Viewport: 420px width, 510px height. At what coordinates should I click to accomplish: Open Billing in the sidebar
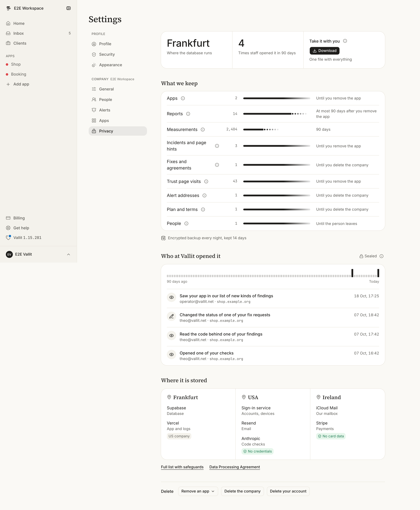[38, 218]
